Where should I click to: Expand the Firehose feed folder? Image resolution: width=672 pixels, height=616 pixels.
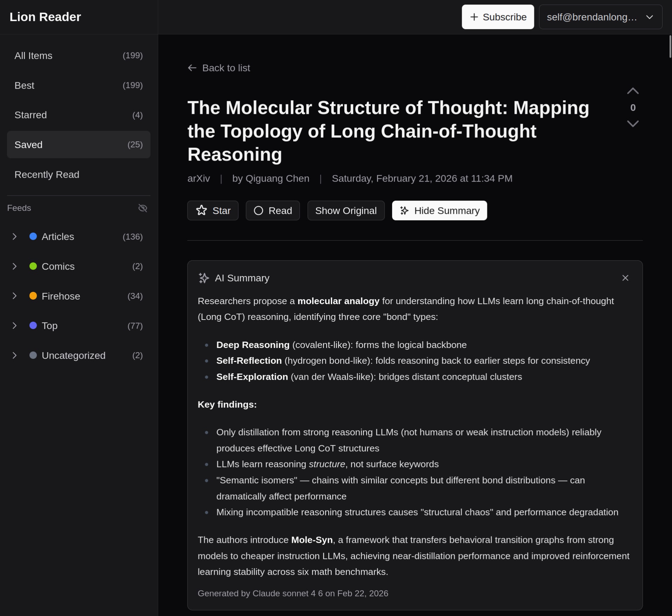click(14, 296)
